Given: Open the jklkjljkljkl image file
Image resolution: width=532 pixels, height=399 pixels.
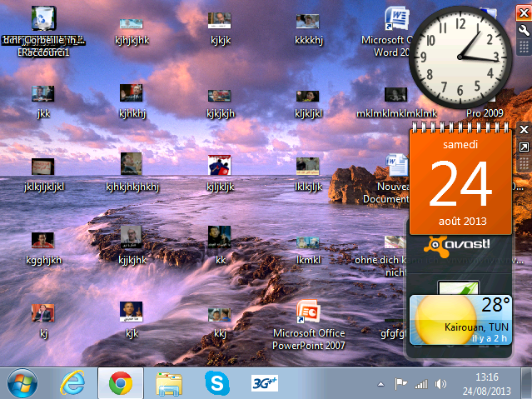Looking at the screenshot, I should tap(43, 167).
